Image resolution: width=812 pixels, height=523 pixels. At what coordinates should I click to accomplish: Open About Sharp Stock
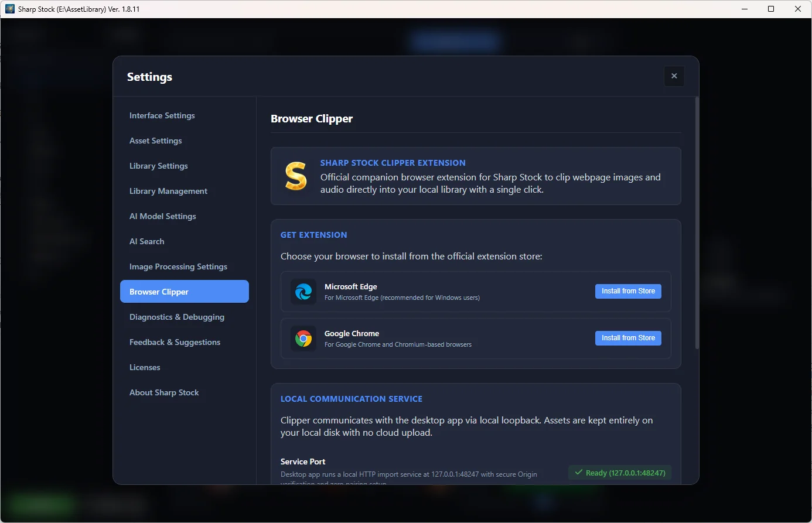[x=185, y=392]
